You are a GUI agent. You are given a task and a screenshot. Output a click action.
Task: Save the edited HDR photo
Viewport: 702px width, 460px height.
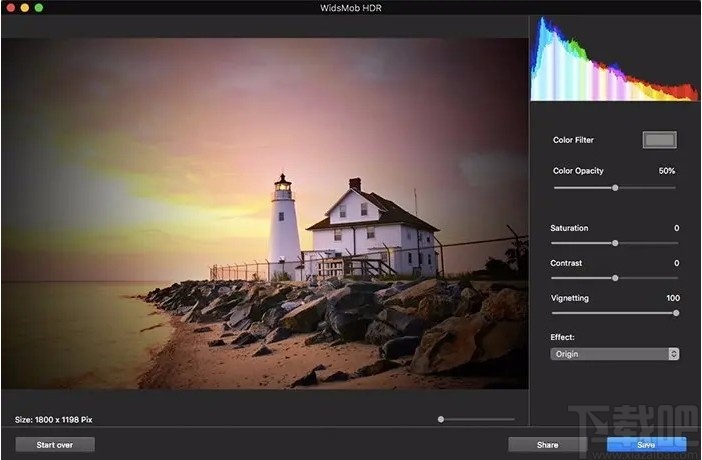pos(646,445)
